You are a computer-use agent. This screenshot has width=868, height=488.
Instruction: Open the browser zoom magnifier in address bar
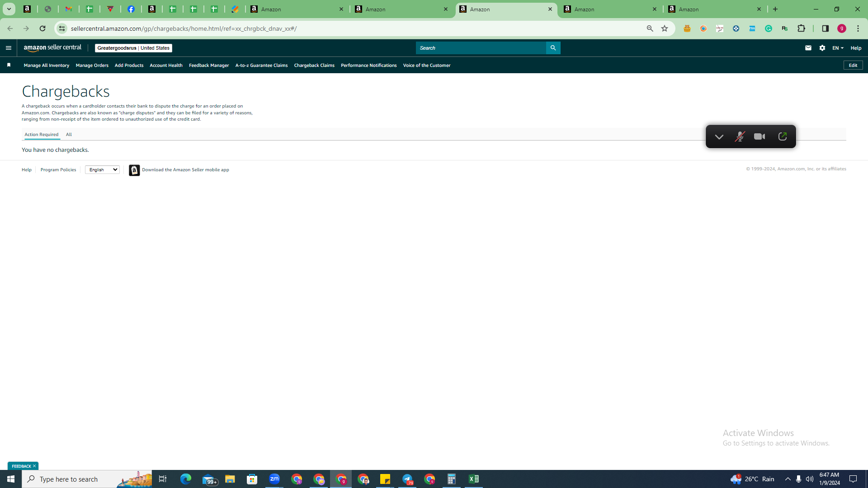pos(650,28)
